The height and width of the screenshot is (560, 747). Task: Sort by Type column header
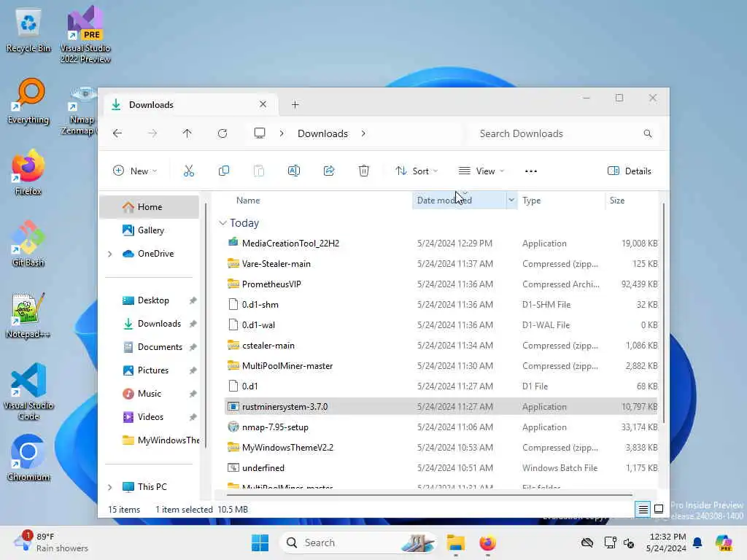(x=531, y=201)
